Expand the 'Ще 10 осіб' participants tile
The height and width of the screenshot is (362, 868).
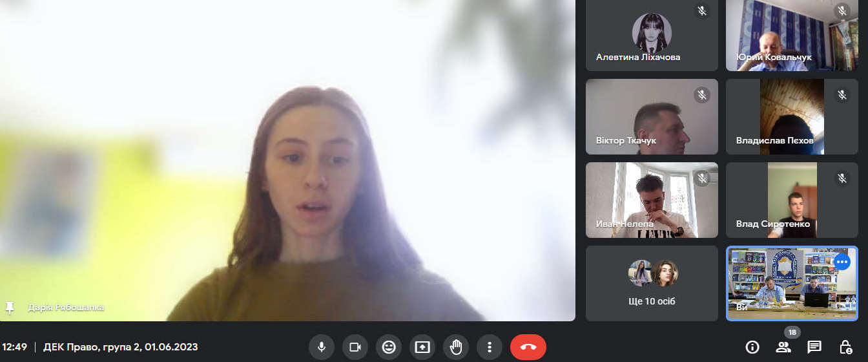tap(652, 283)
